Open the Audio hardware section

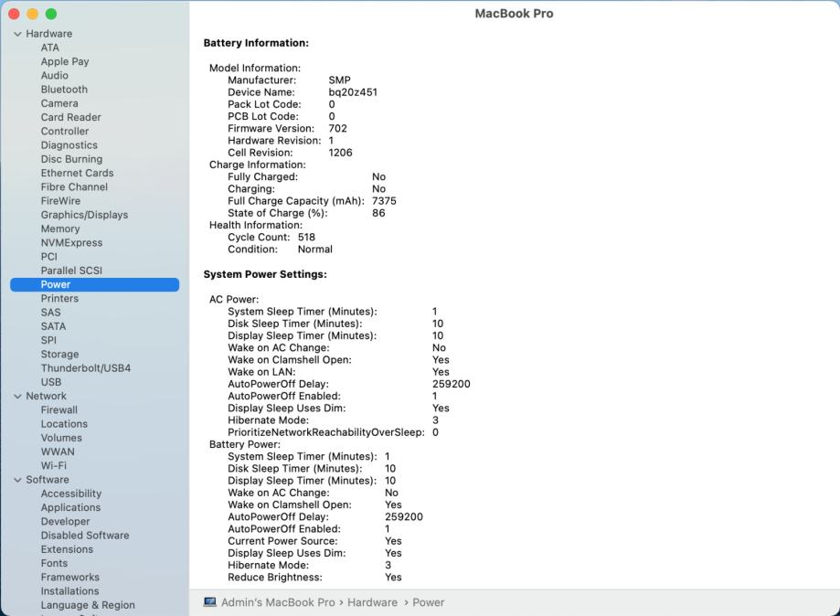tap(55, 76)
